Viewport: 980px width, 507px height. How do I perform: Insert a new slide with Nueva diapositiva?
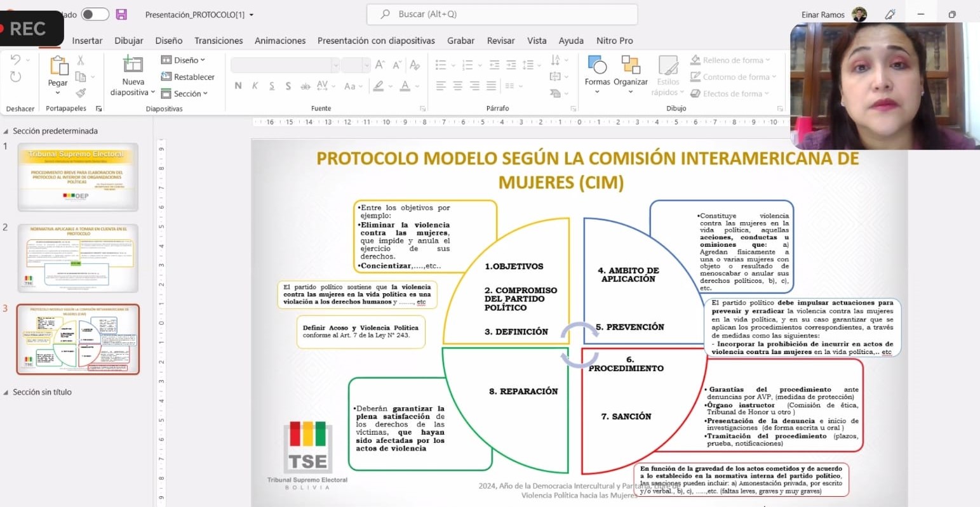[x=133, y=66]
